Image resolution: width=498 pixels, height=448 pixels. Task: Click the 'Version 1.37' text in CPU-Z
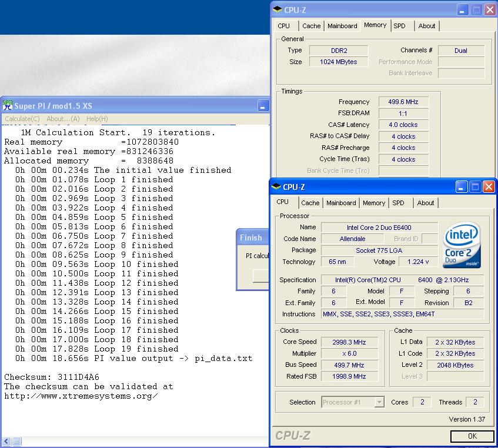point(467,419)
